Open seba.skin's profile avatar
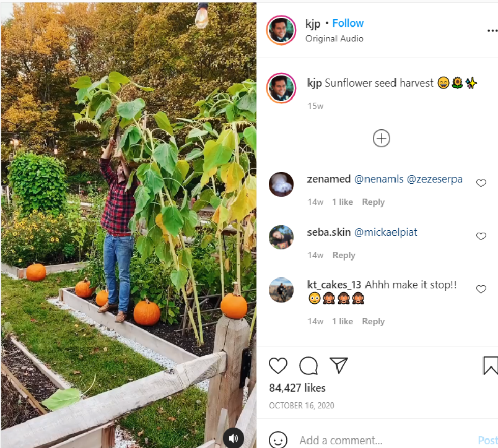 pos(282,237)
